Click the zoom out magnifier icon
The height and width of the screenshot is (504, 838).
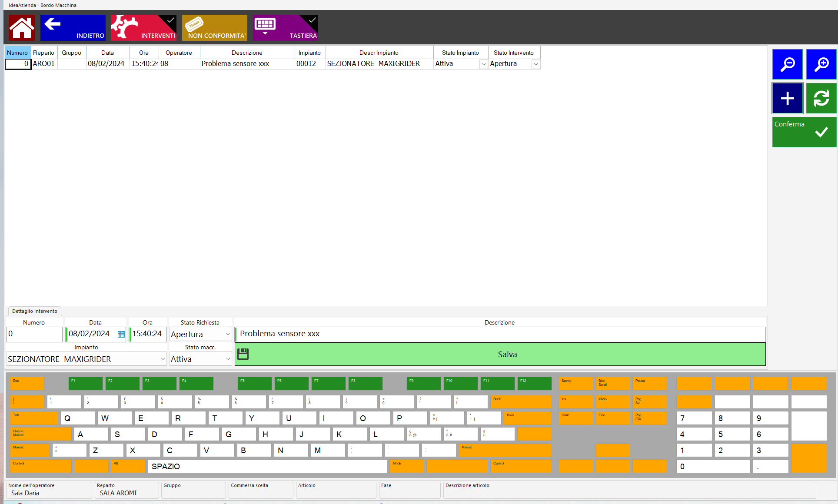click(788, 64)
